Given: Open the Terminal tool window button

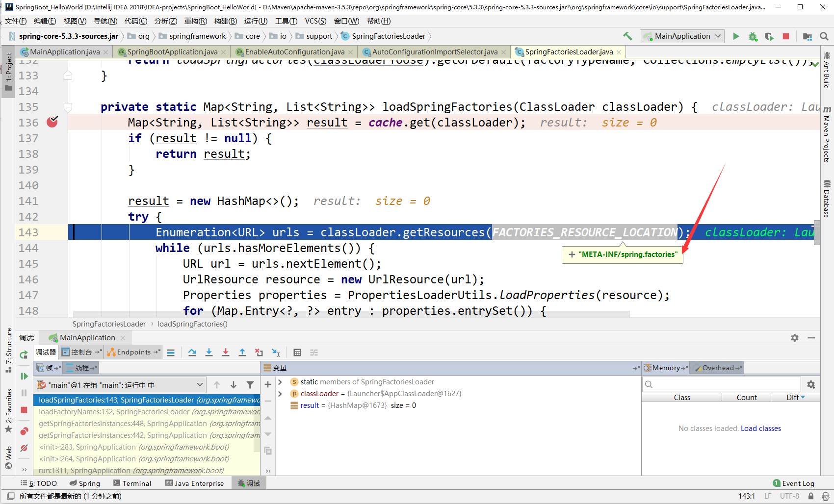Looking at the screenshot, I should coord(132,483).
